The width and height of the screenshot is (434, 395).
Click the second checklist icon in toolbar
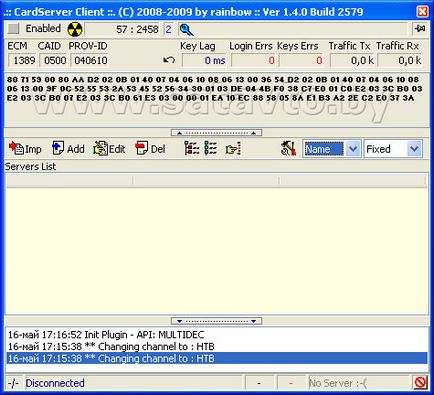coord(210,148)
